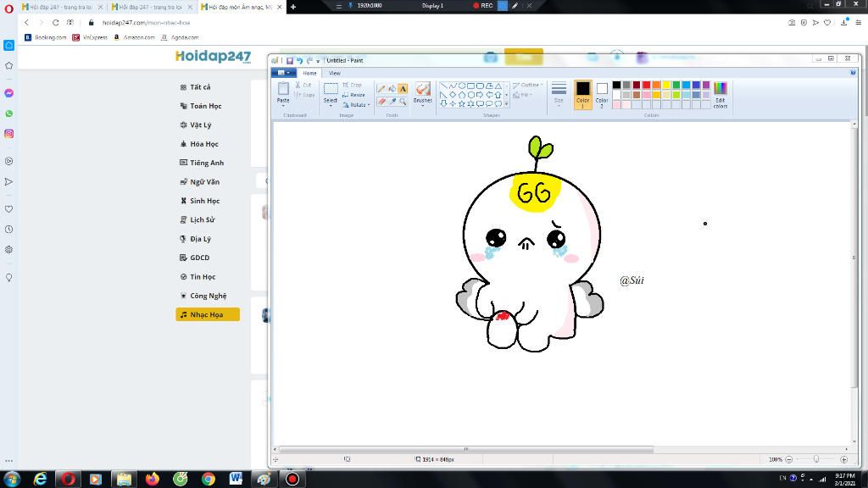The image size is (868, 488).
Task: Choose the Eraser tool
Action: (x=381, y=102)
